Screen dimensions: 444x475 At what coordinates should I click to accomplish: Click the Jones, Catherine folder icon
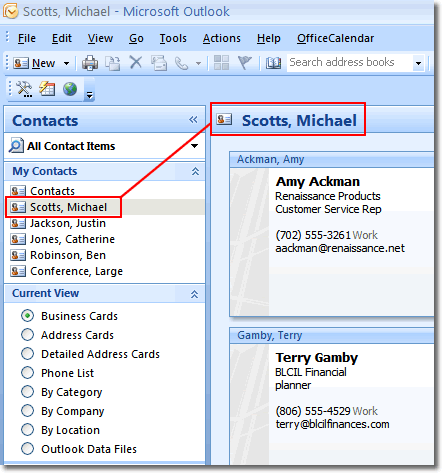tap(18, 239)
